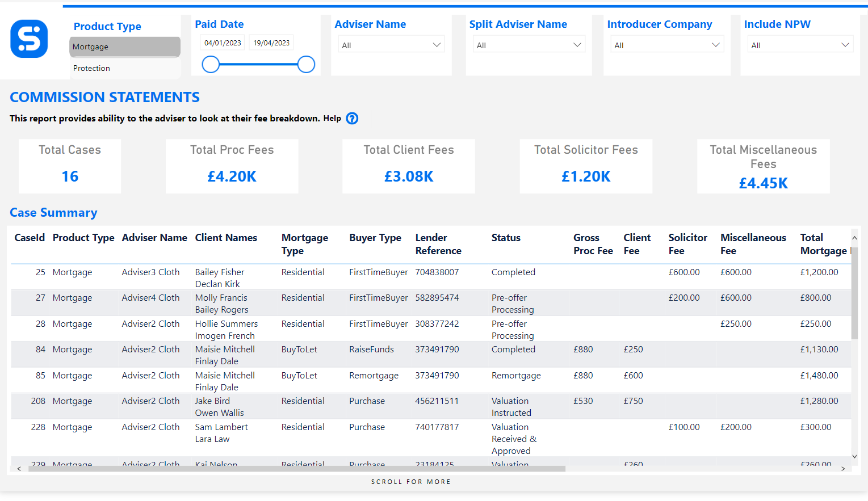Click solicitor fee £100.00 cell

tap(684, 427)
